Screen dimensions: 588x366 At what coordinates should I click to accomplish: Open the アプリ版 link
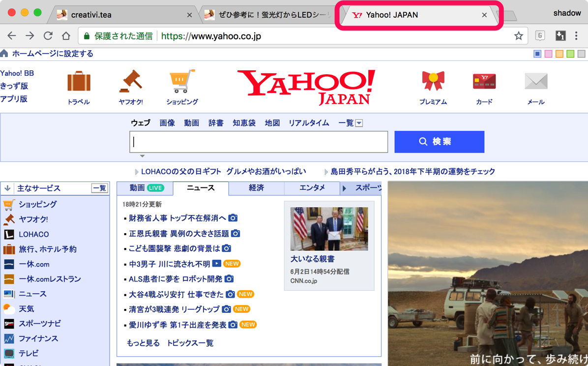13,99
